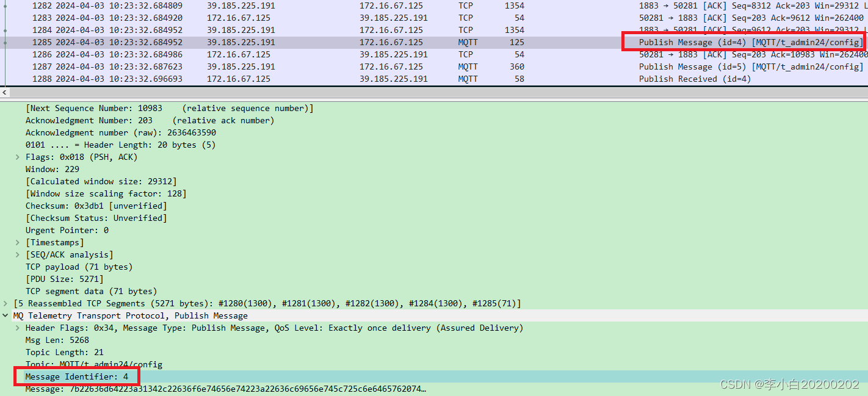Expand the Header Flags: 0x34 node
This screenshot has height=396, width=868.
(17, 328)
